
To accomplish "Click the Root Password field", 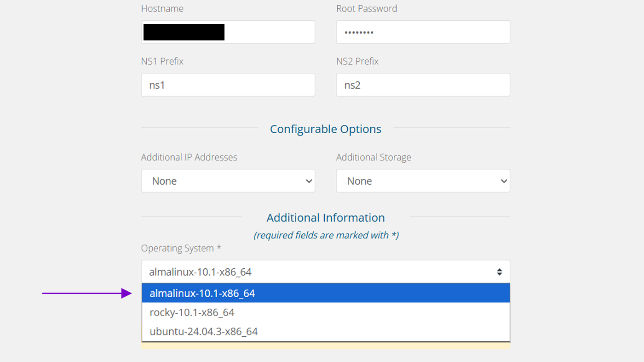I will pos(423,32).
